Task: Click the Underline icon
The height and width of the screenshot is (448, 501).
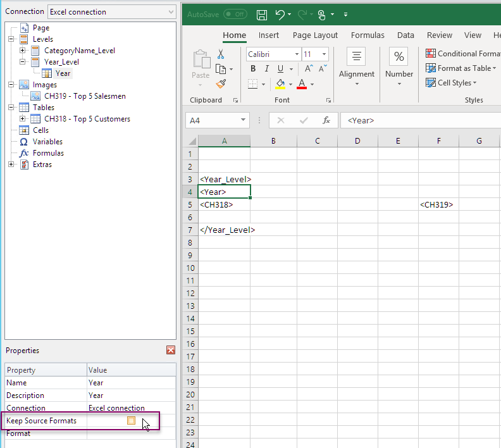Action: pos(280,69)
